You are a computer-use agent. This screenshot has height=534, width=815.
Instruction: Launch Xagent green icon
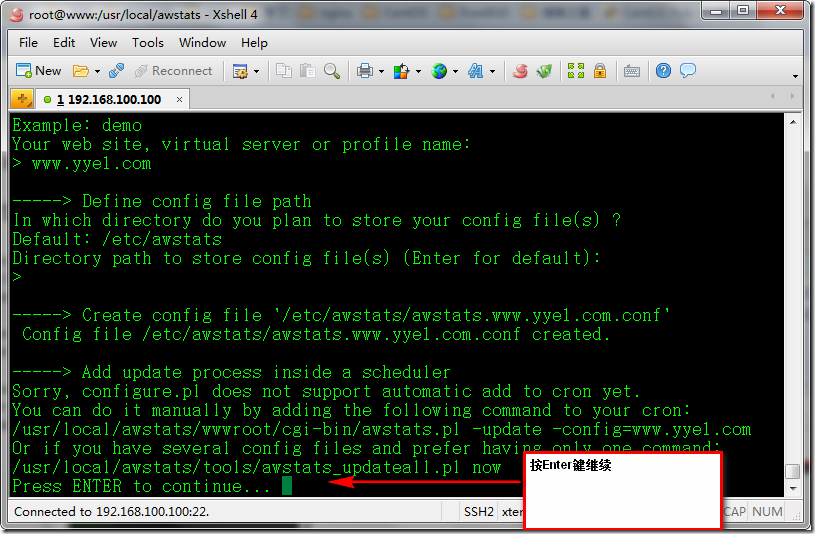(544, 71)
